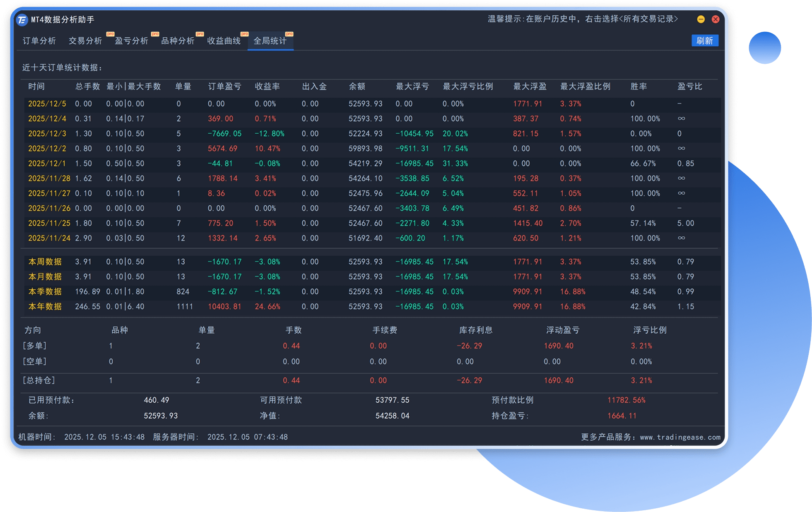Select the 全局统计 tab

point(270,41)
